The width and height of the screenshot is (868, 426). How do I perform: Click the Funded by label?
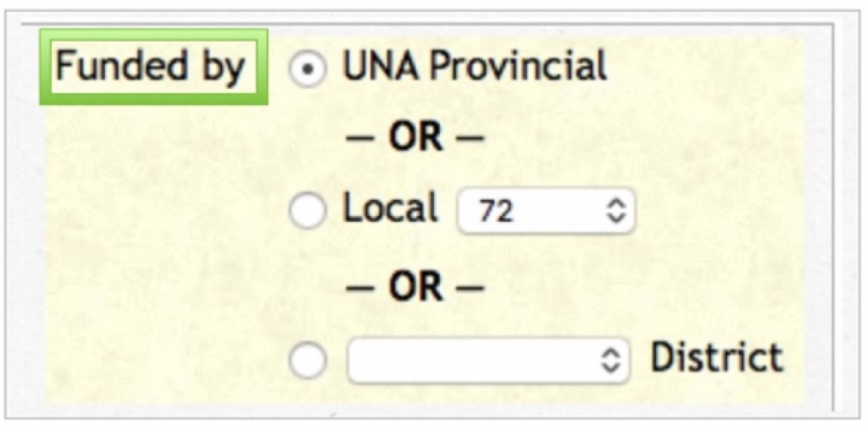coord(150,68)
